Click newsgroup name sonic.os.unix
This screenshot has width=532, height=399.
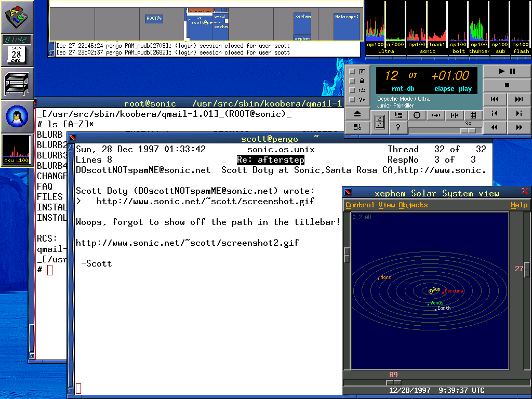point(281,150)
